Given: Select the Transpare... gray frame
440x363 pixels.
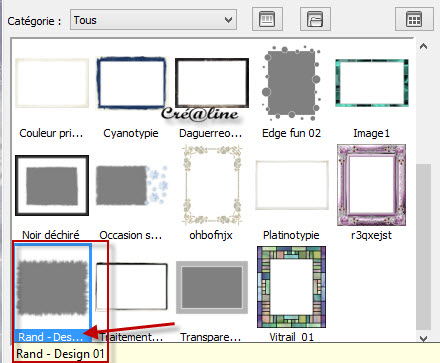Looking at the screenshot, I should (212, 287).
